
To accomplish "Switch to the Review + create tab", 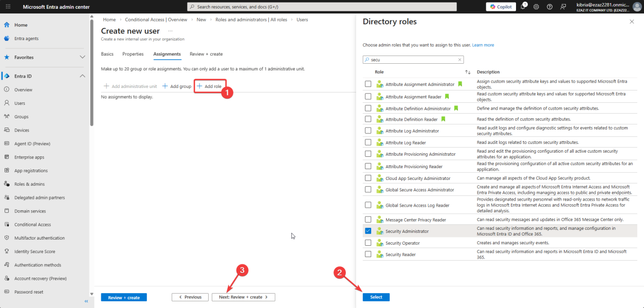I will (x=206, y=54).
